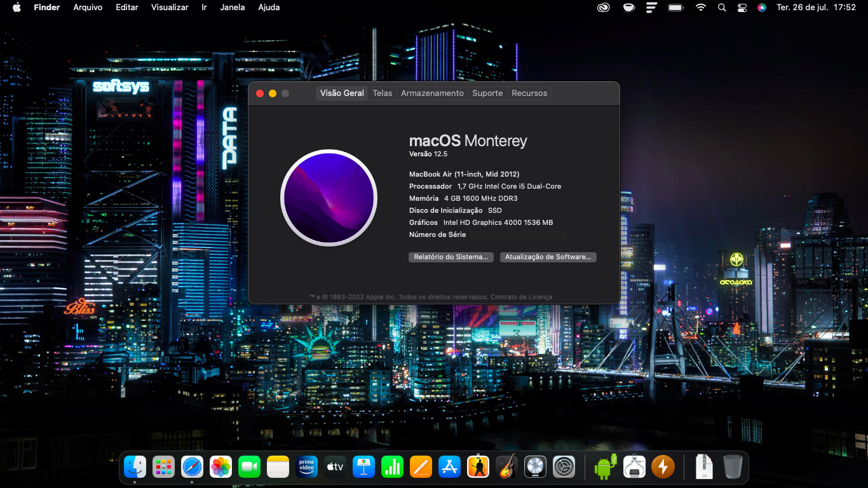Minimize the About This Mac window
This screenshot has width=868, height=488.
click(x=273, y=93)
